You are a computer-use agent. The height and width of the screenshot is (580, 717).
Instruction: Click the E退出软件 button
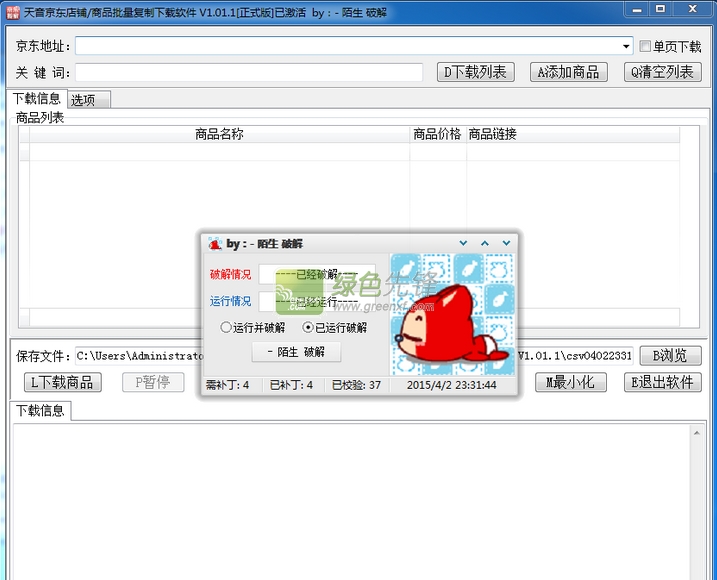(663, 382)
